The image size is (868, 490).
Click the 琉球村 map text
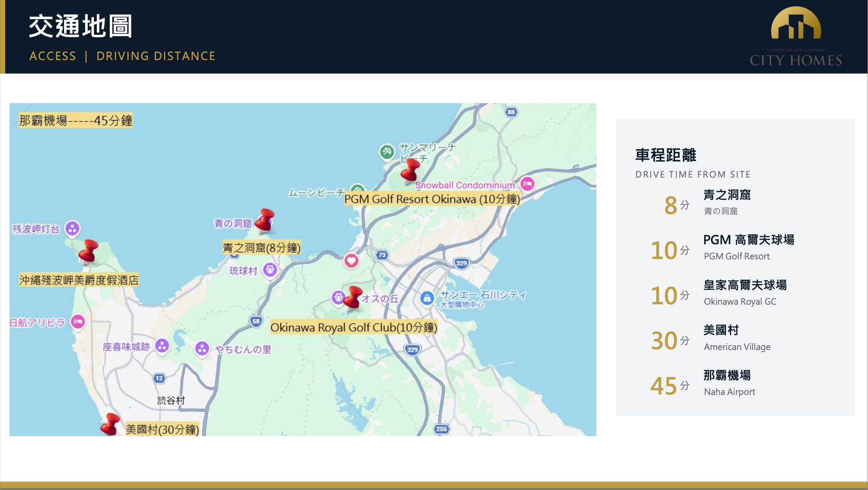[x=243, y=271]
